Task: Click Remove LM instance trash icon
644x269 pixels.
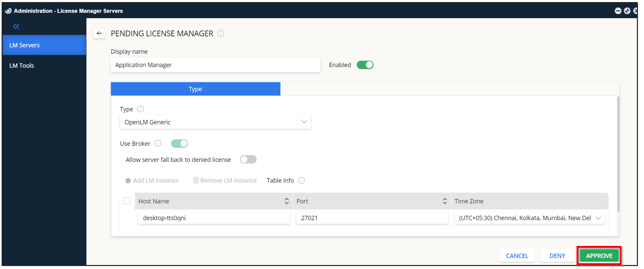Action: [x=196, y=181]
